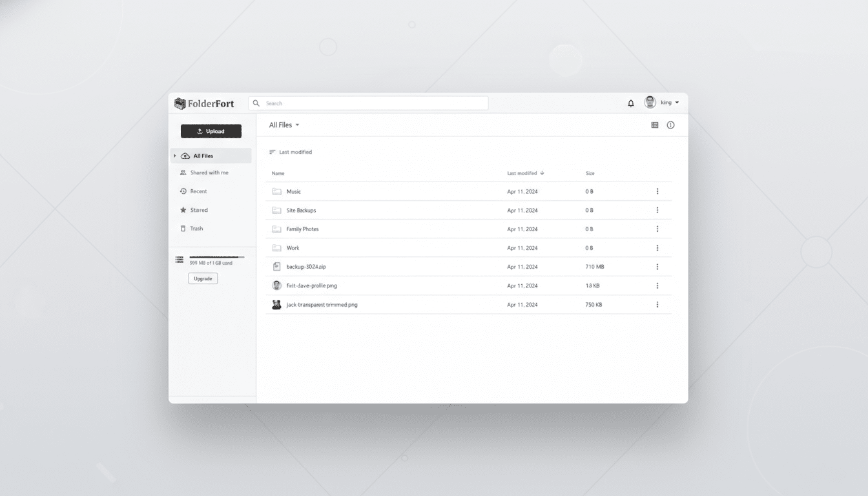Screen dimensions: 868x496
Task: Open the Trash bin icon
Action: 183,228
